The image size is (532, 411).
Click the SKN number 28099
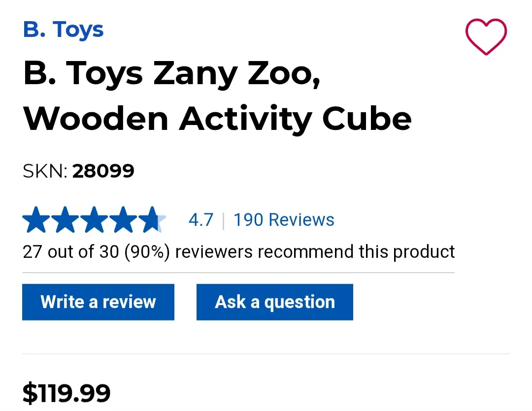click(x=103, y=171)
